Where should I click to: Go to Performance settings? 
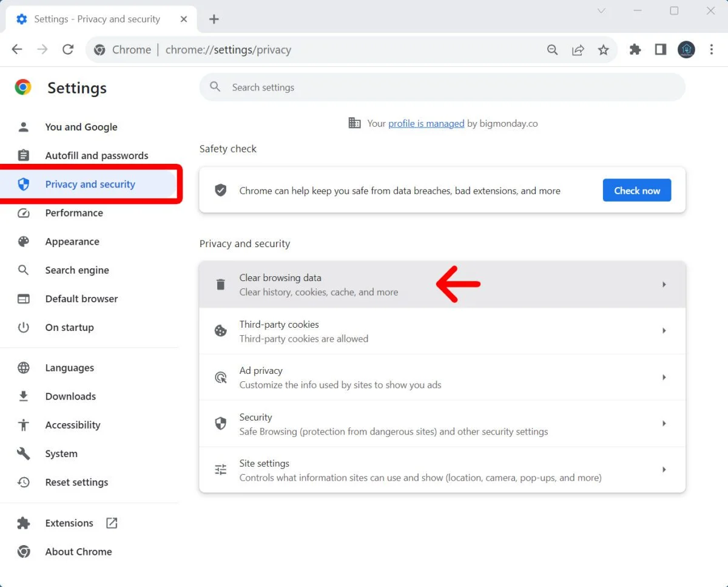(74, 213)
